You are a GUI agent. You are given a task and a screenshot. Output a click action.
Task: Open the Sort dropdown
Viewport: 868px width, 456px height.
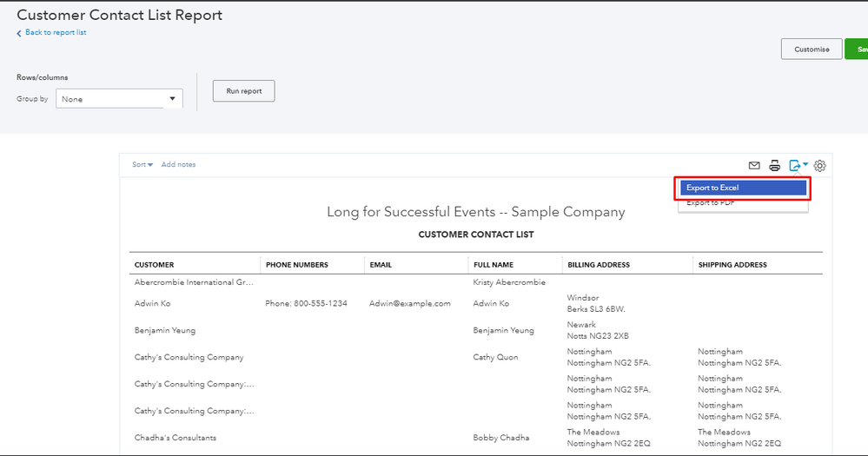tap(142, 165)
